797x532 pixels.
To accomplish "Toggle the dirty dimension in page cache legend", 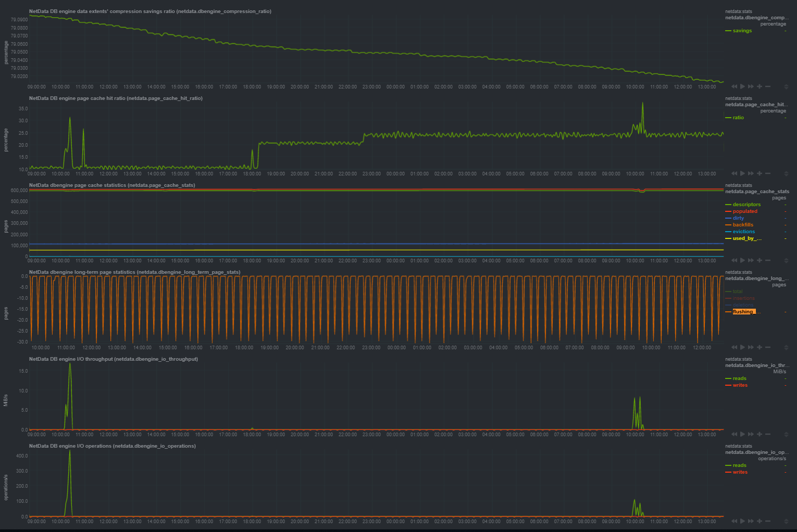I will (738, 218).
